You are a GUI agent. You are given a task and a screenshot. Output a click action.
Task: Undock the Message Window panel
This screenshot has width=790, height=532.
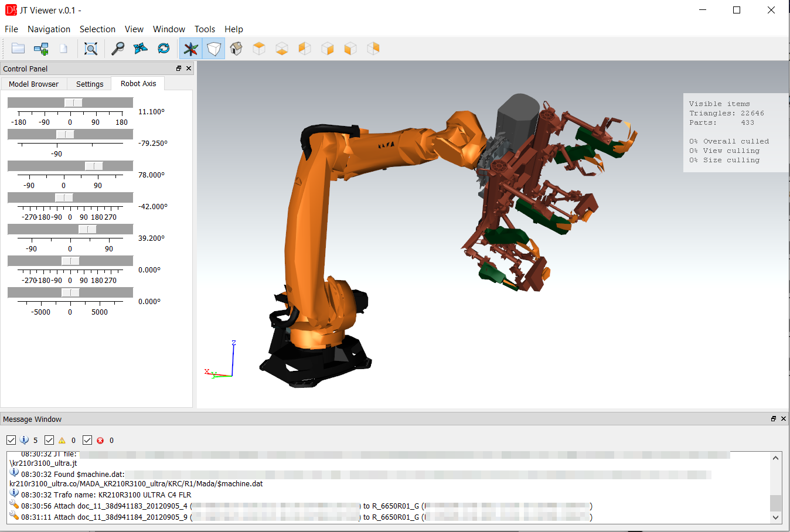point(774,419)
